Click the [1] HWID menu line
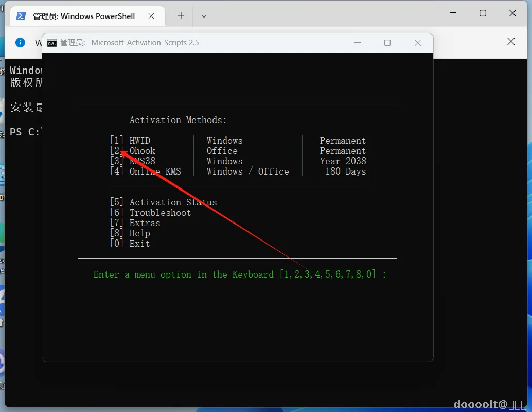Viewport: 532px width, 412px height. tap(238, 141)
